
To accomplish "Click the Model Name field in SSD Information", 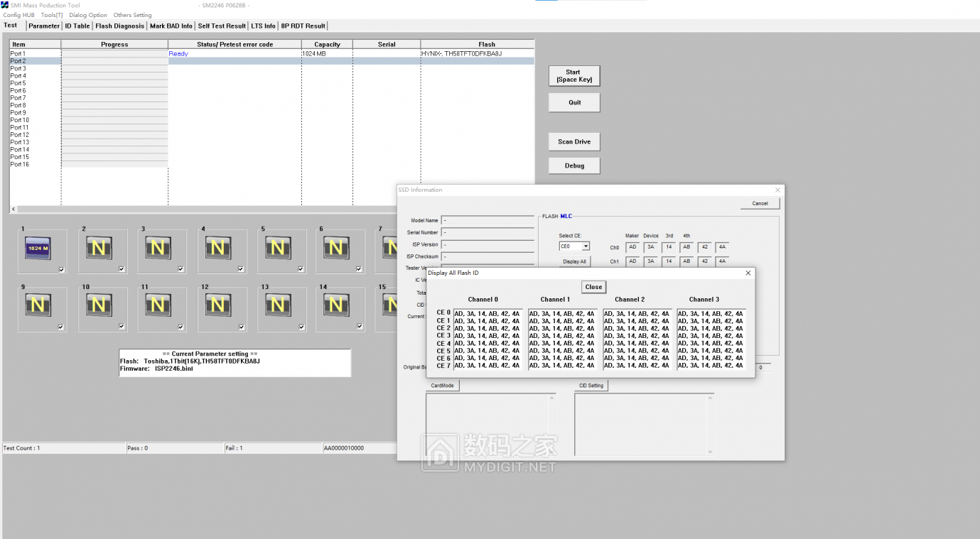I will 488,220.
